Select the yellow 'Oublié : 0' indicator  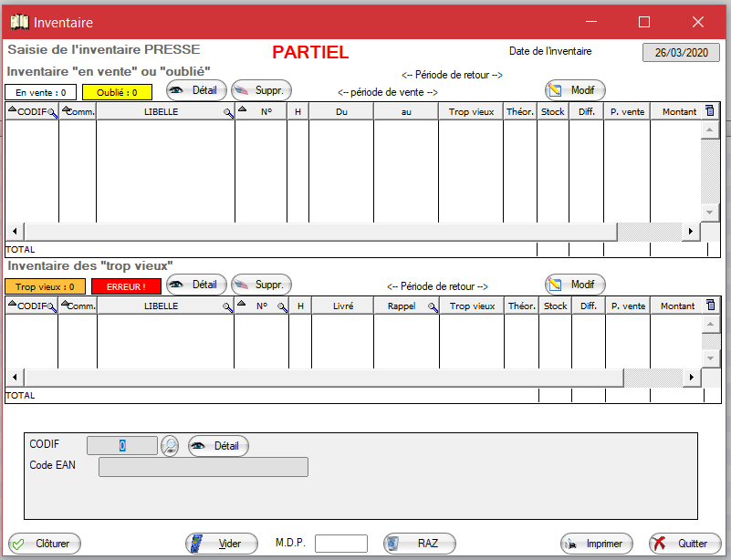pos(117,92)
